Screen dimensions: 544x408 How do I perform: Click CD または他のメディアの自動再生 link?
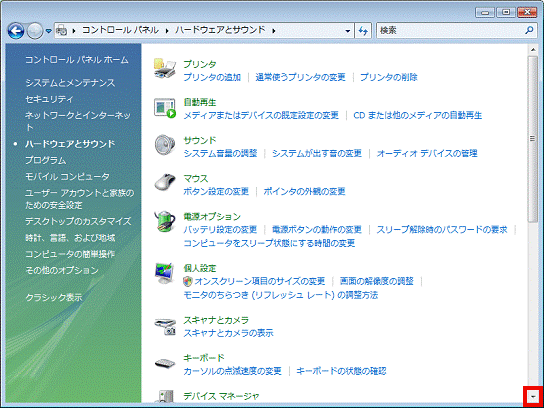(x=418, y=115)
